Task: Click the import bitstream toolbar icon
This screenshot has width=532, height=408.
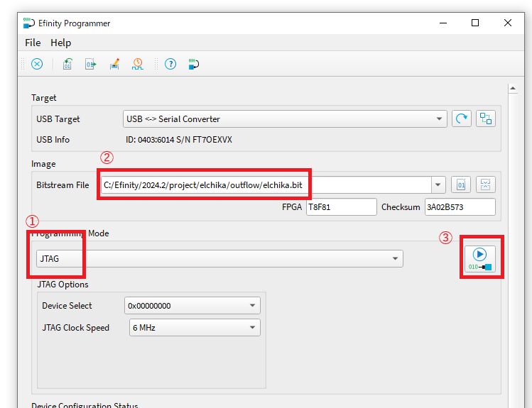Action: coord(67,64)
